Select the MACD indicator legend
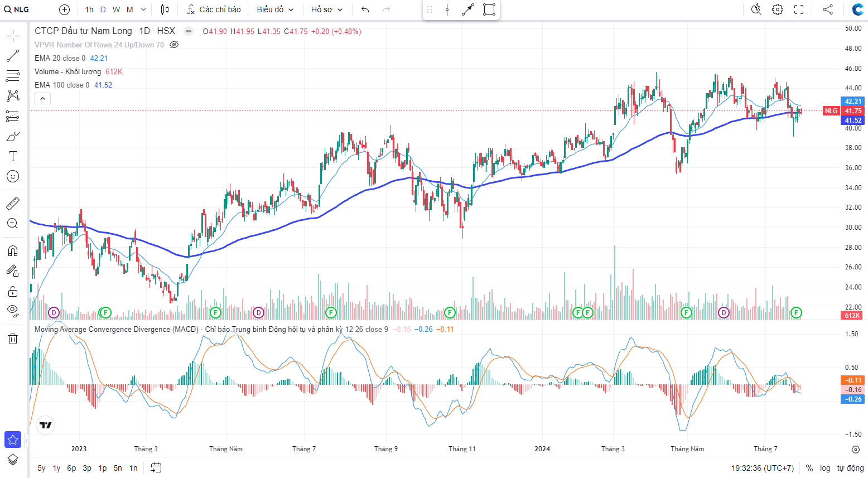The image size is (868, 478). (x=211, y=329)
